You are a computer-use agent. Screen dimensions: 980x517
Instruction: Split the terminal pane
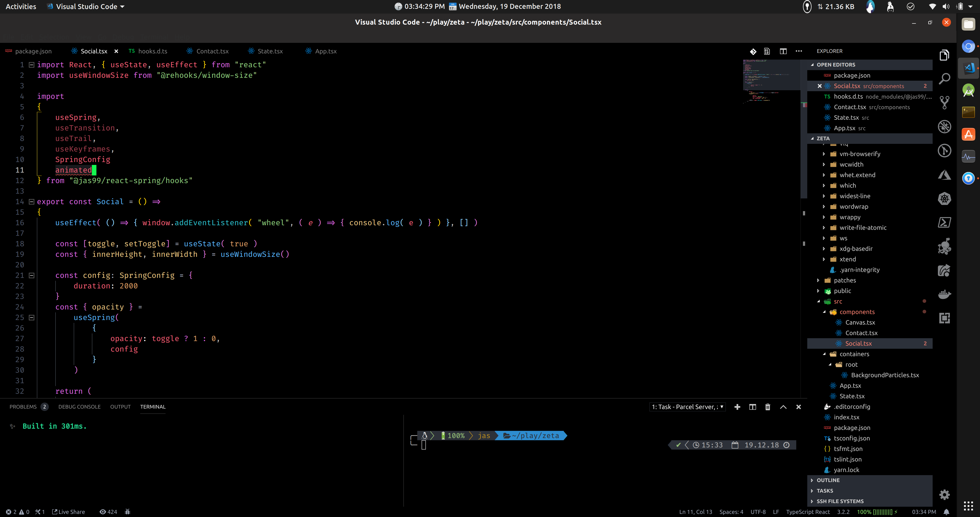pos(752,407)
